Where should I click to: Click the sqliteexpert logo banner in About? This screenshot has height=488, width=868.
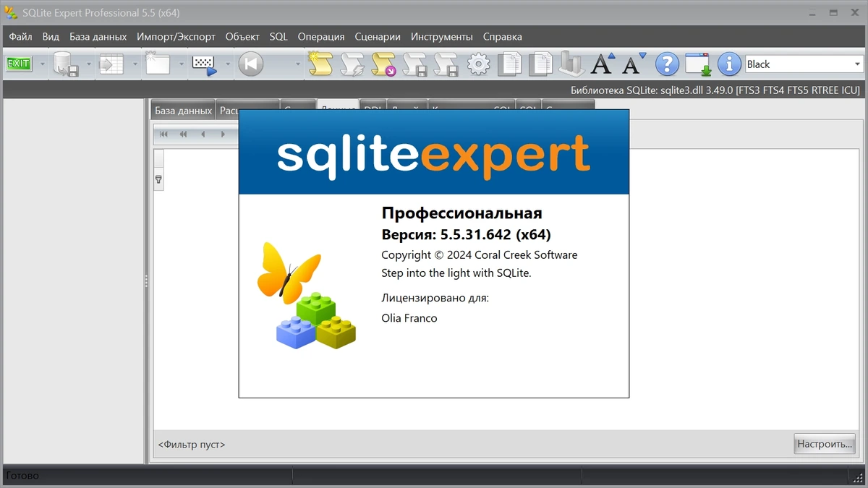pos(434,152)
